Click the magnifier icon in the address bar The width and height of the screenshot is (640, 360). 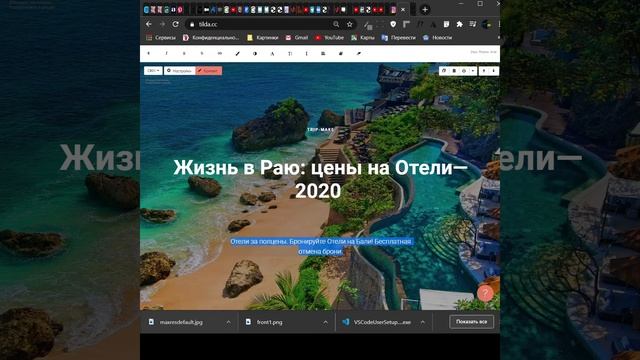click(x=336, y=24)
